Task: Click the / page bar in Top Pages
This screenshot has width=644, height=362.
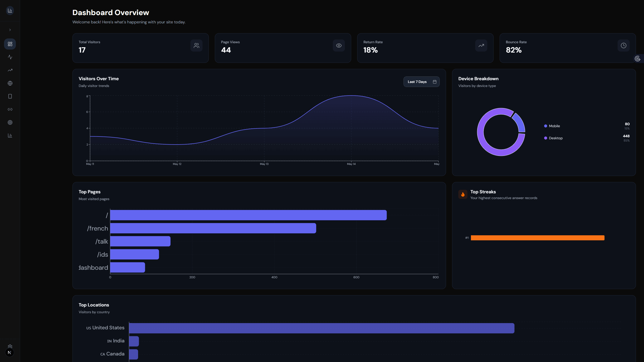Action: pyautogui.click(x=248, y=215)
